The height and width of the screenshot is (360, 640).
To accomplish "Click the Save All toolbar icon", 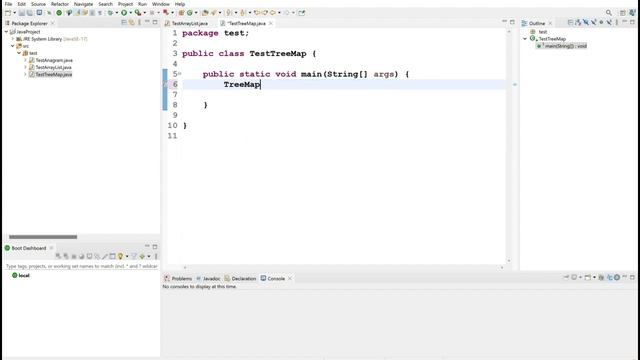I will click(29, 13).
